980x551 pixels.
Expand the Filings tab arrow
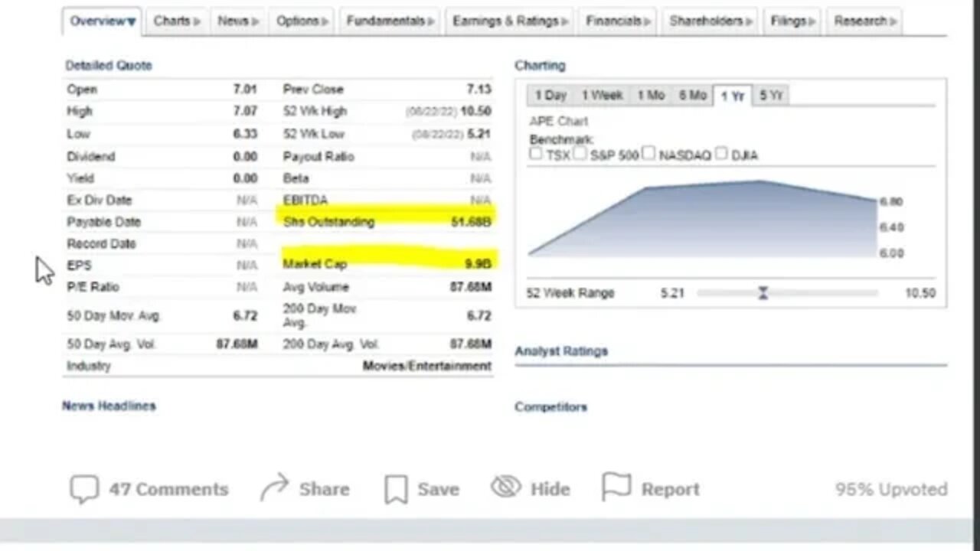pyautogui.click(x=812, y=21)
